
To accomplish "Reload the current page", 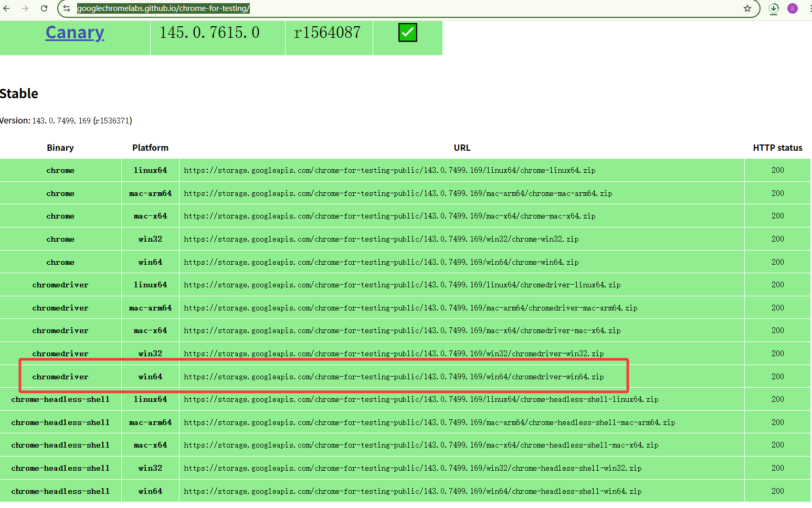I will pyautogui.click(x=44, y=8).
